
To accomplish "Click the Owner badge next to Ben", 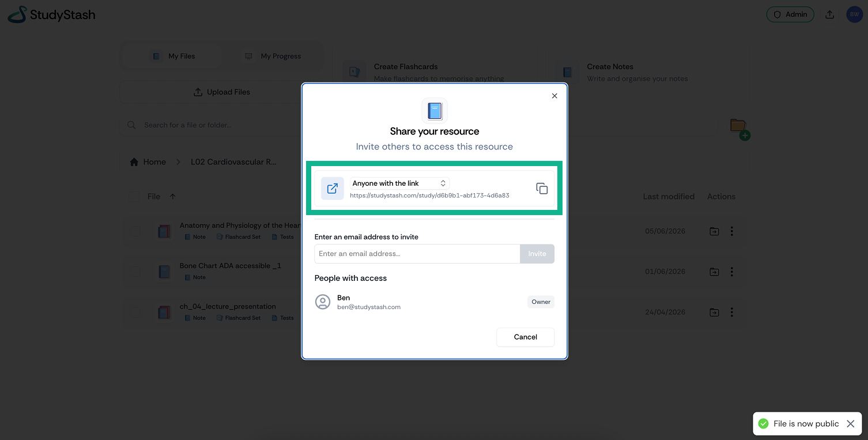I will [x=541, y=302].
